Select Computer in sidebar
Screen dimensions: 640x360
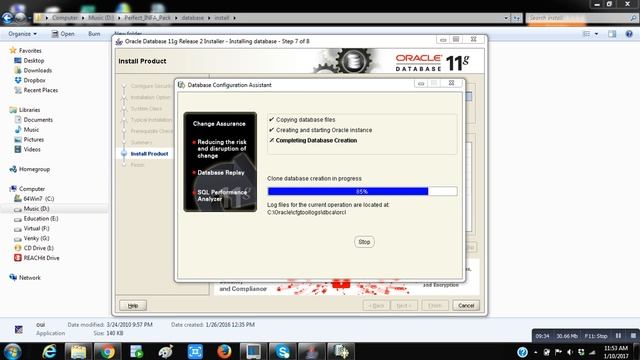(x=31, y=189)
